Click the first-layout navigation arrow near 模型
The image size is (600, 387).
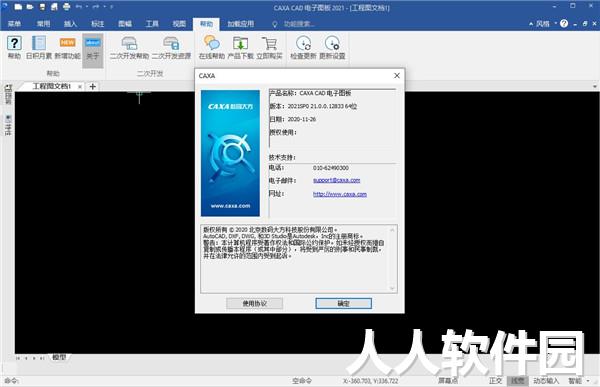18,358
